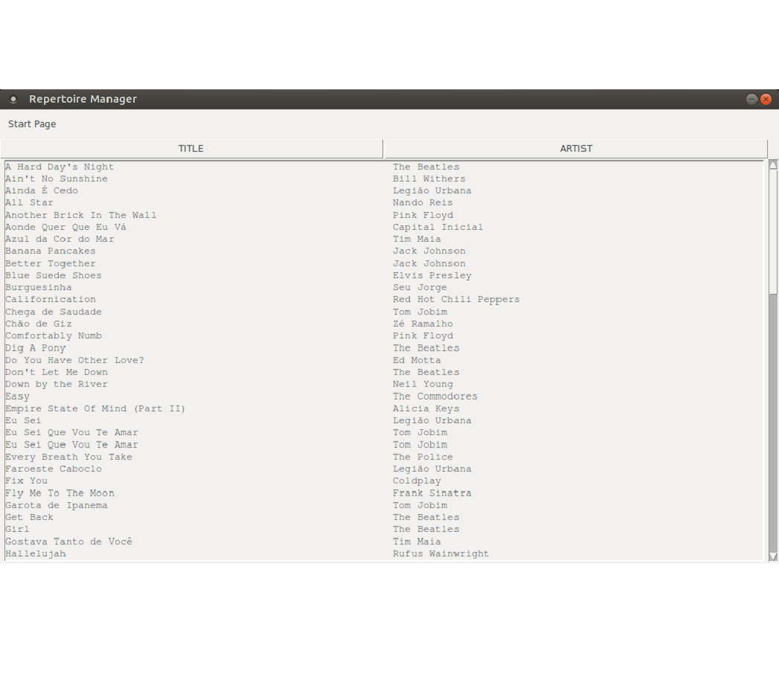Select 'All Star' song row
The height and width of the screenshot is (700, 779).
tap(29, 202)
